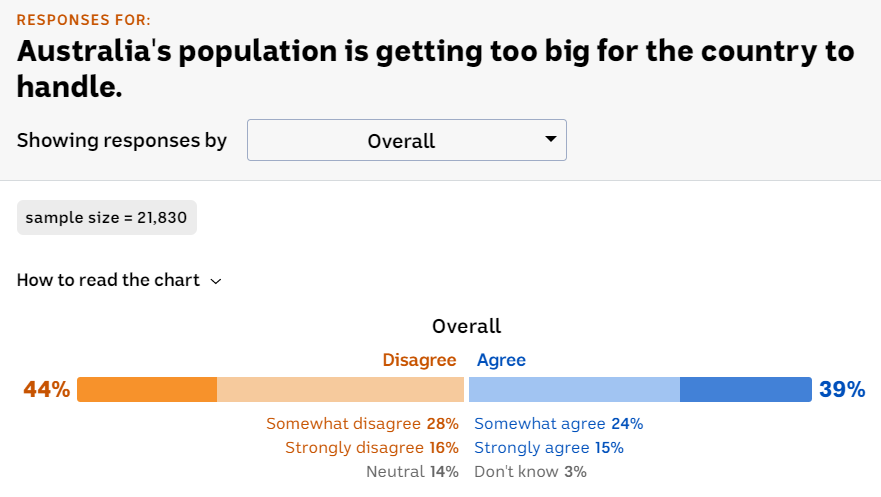
Task: Expand How to read the chart
Action: click(x=108, y=280)
